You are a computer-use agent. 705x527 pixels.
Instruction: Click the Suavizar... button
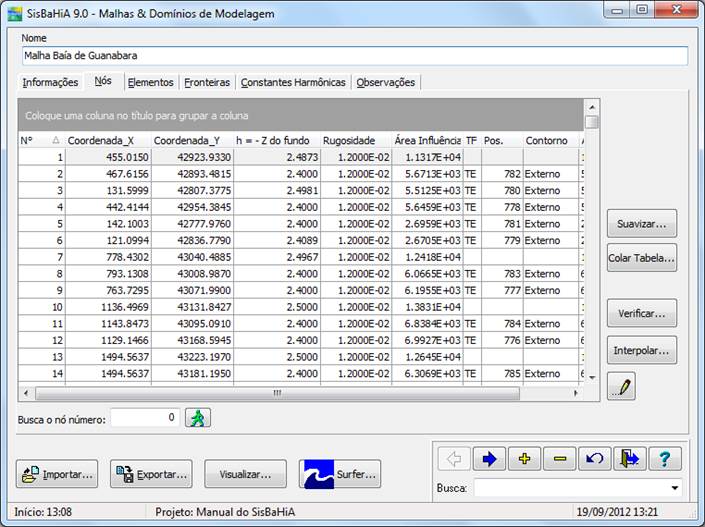pos(642,223)
